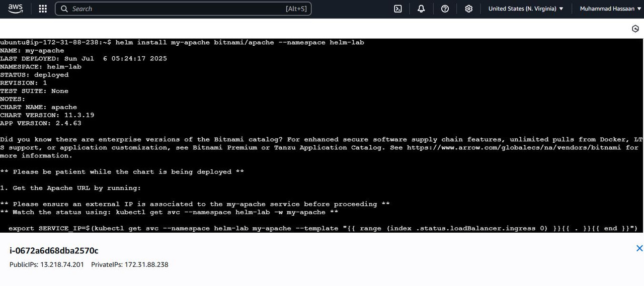This screenshot has width=644, height=286.
Task: Click the 'STATUS: deployed' terminal line
Action: pos(34,75)
